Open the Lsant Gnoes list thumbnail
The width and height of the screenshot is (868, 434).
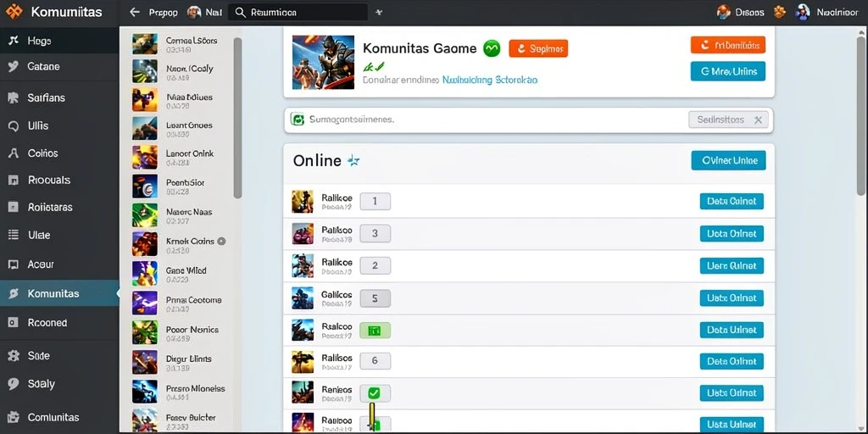coord(144,129)
